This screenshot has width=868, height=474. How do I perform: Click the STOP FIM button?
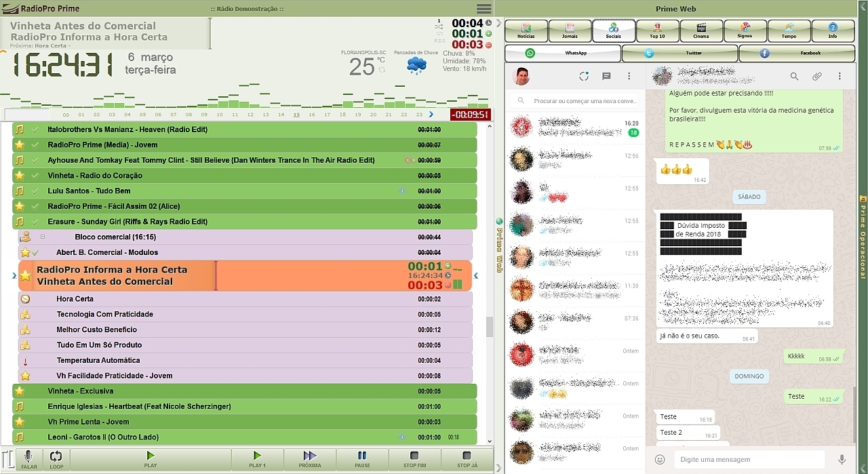(414, 460)
